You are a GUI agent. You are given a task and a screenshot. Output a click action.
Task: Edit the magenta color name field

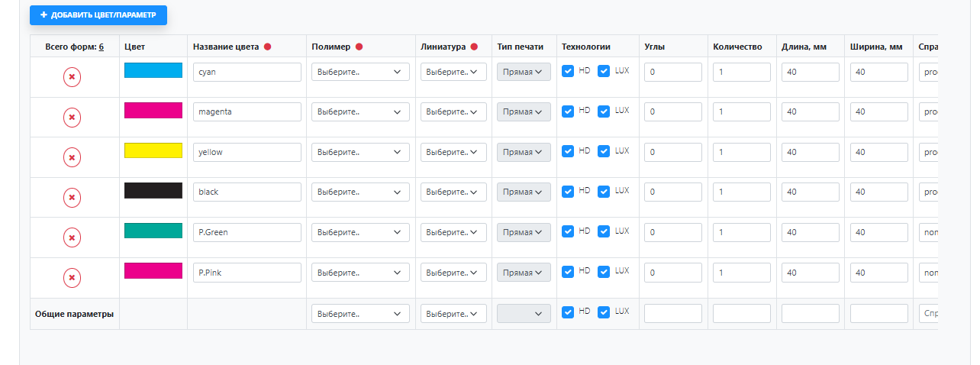click(x=247, y=111)
